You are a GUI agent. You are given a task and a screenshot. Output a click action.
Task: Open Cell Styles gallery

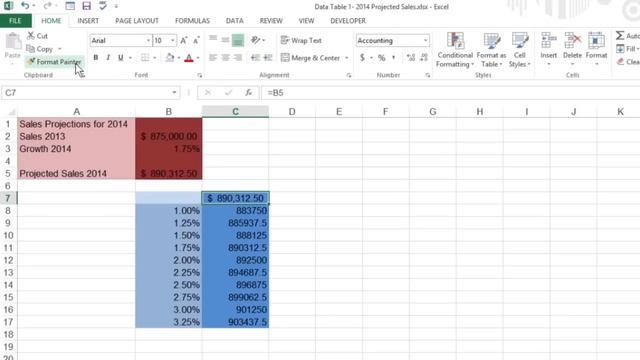pos(520,50)
